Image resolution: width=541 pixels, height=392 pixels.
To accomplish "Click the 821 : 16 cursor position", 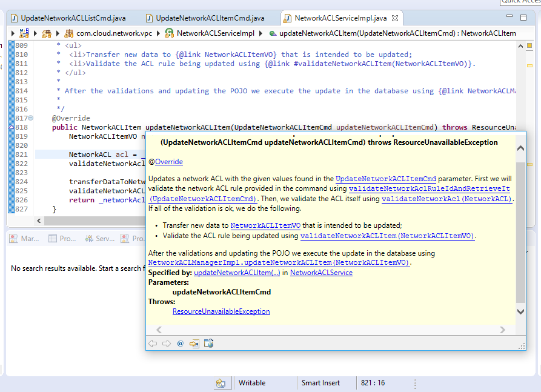I will pyautogui.click(x=373, y=383).
